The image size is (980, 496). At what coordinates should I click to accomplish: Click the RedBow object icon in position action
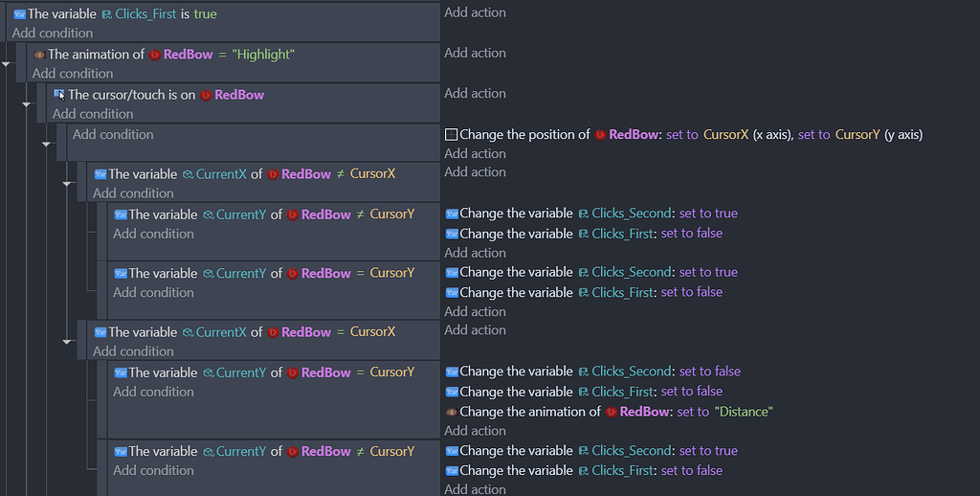[x=600, y=134]
